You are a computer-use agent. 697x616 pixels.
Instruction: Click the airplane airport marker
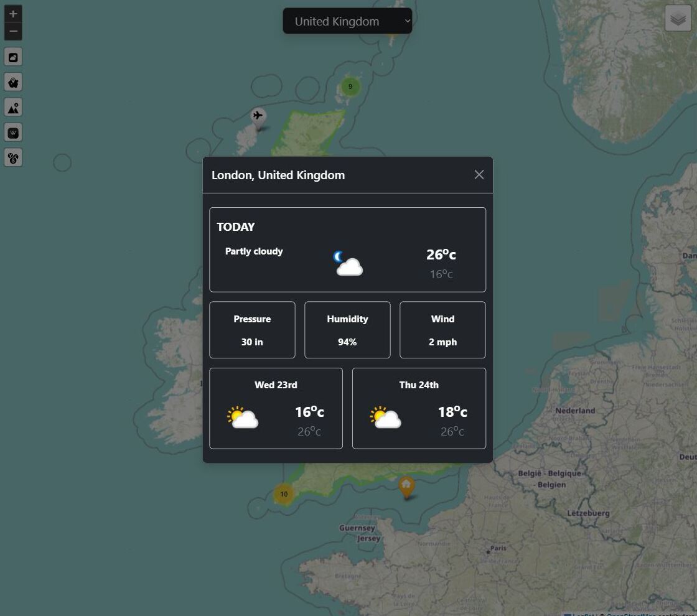click(x=258, y=116)
